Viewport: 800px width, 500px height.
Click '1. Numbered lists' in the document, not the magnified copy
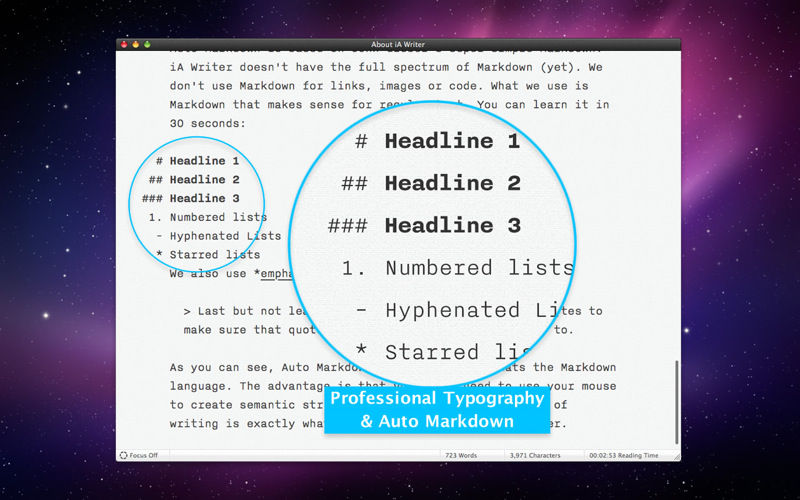tap(208, 217)
